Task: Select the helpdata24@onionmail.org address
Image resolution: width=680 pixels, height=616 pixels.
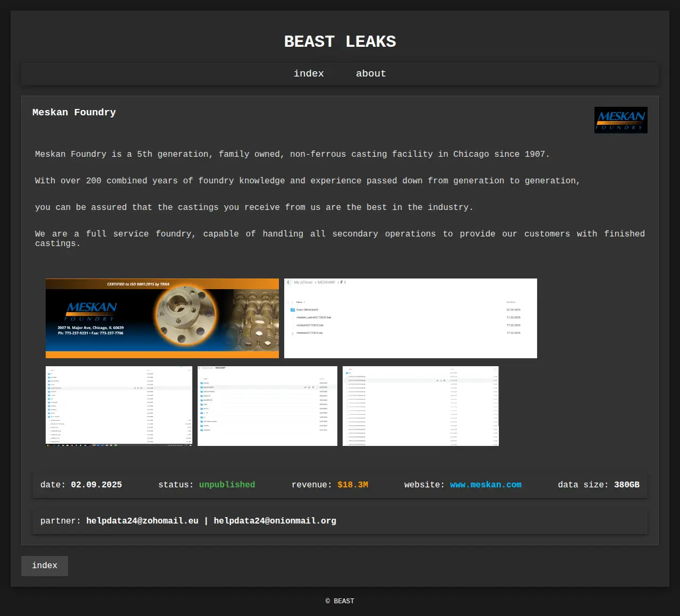Action: 275,521
